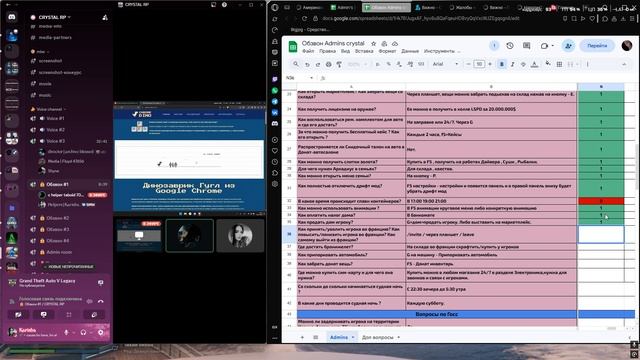Open Sheets version history clock icon
Image resolution: width=640 pixels, height=360 pixels.
pos(510,46)
